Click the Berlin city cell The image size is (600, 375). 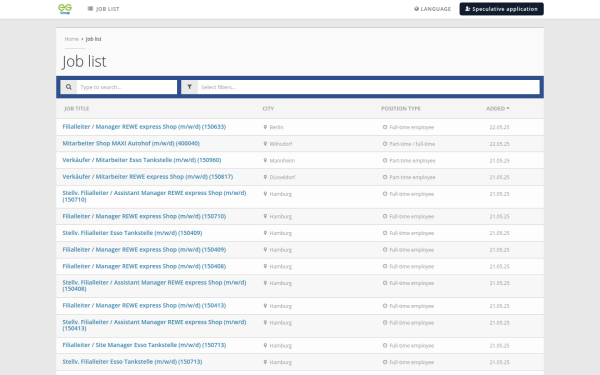(x=276, y=127)
